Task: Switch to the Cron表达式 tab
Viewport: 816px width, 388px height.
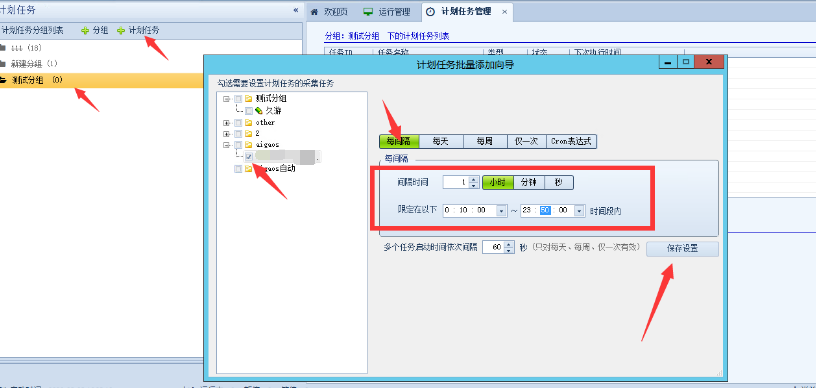Action: click(571, 141)
